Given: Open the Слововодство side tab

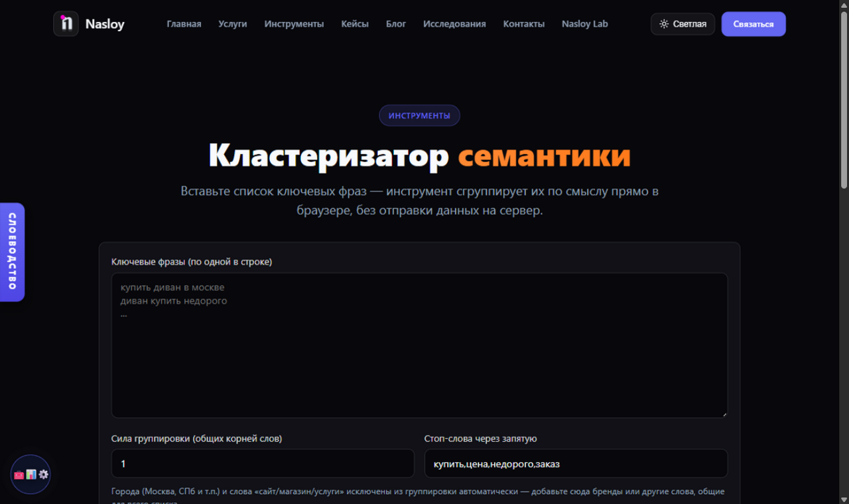Looking at the screenshot, I should tap(12, 252).
